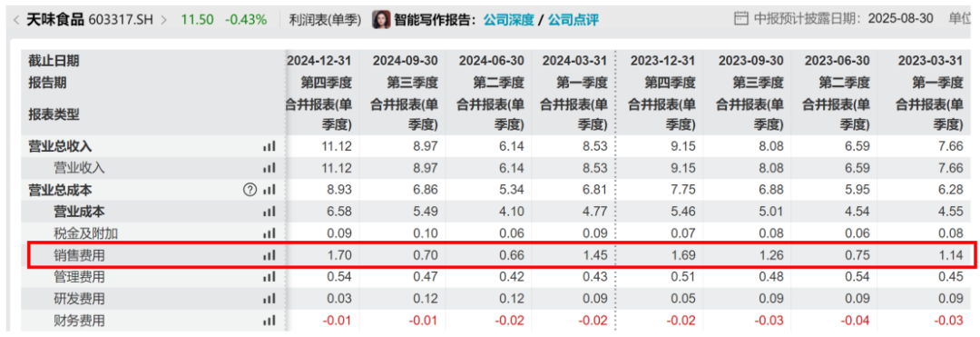Viewport: 980px width, 337px height.
Task: Open chart icon for 销售费用 row
Action: pos(269,255)
